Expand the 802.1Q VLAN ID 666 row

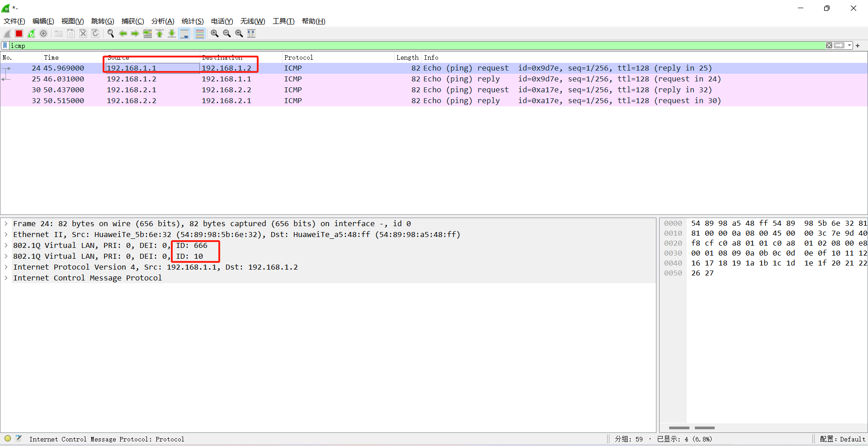click(x=6, y=245)
